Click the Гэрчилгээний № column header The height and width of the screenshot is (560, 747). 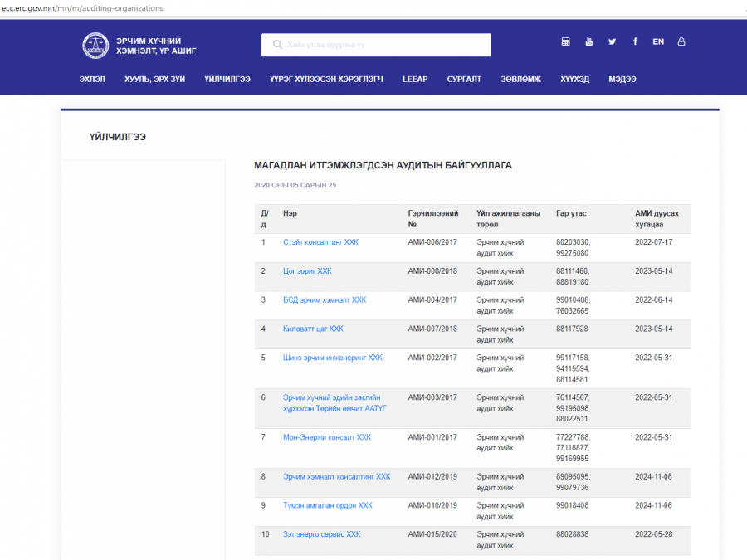(433, 218)
